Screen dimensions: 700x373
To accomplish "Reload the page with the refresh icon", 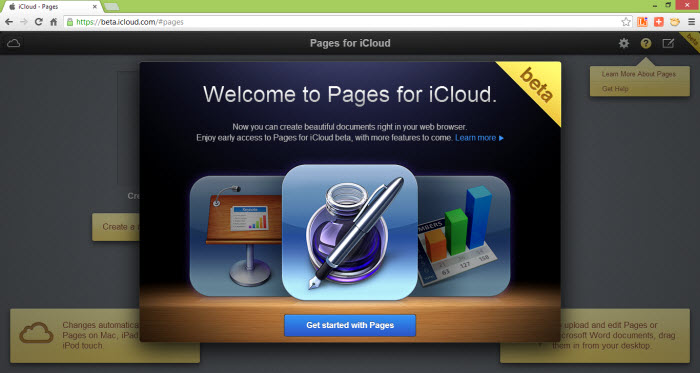I will [x=39, y=21].
